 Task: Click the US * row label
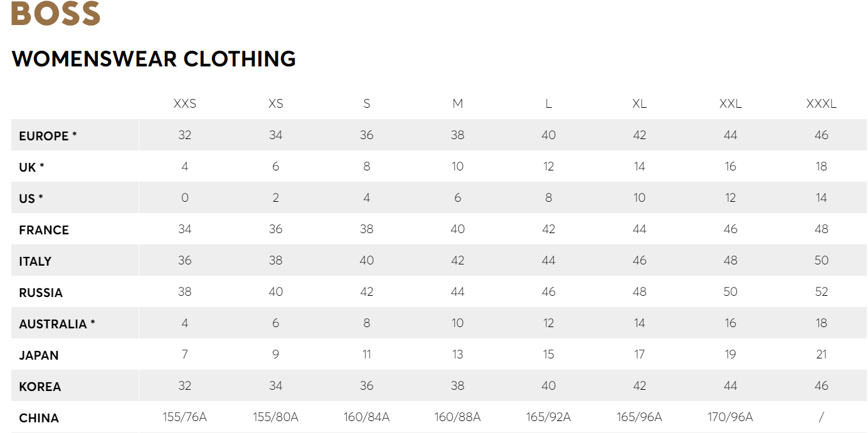tap(31, 199)
